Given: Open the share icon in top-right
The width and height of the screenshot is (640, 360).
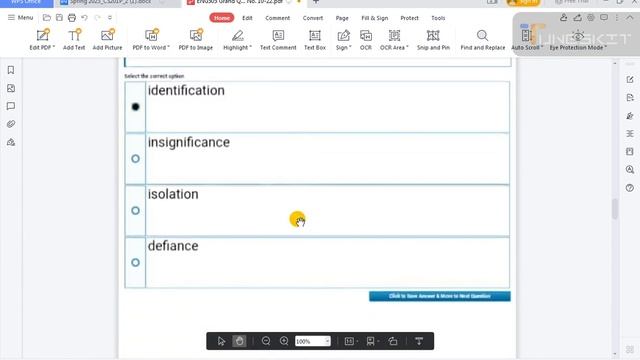Looking at the screenshot, I should (578, 18).
